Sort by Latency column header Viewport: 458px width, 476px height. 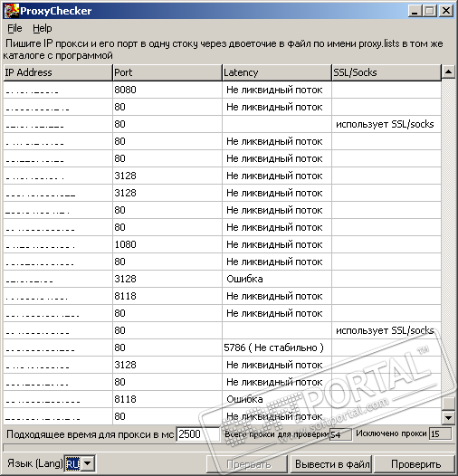[x=277, y=72]
